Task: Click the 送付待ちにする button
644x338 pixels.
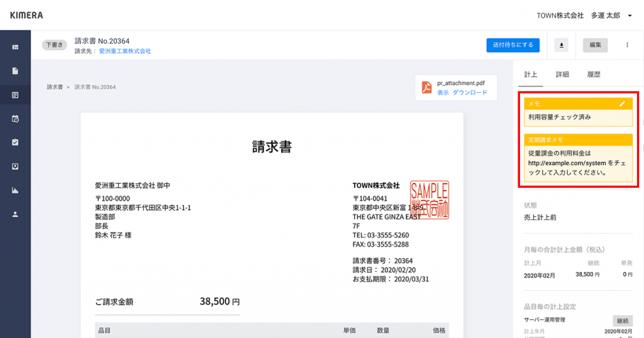Action: click(512, 45)
